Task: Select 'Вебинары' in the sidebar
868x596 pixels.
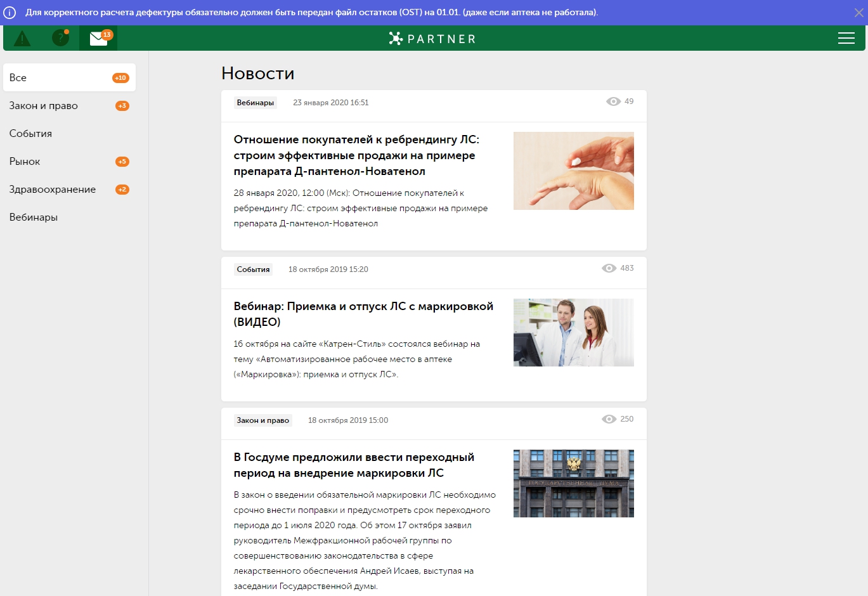Action: pos(34,217)
